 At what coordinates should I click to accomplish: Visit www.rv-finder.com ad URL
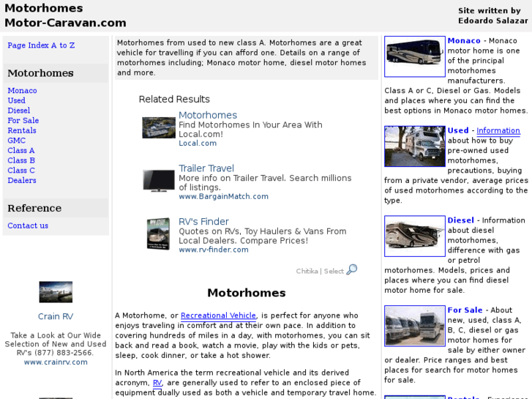click(x=214, y=250)
